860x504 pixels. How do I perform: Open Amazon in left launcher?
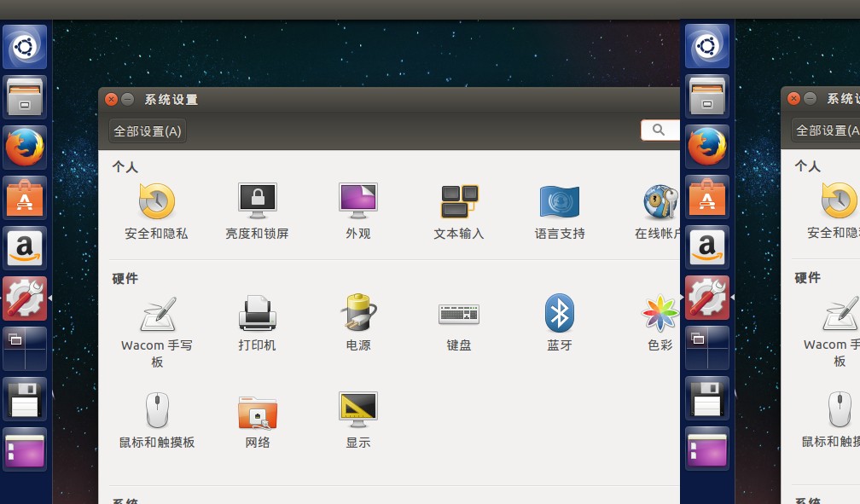click(x=25, y=248)
